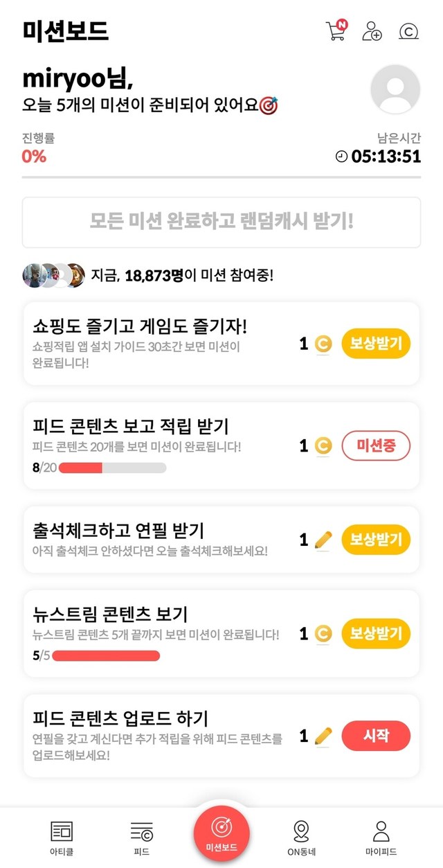The image size is (443, 868).
Task: Open the 마이피드 tab
Action: click(381, 837)
